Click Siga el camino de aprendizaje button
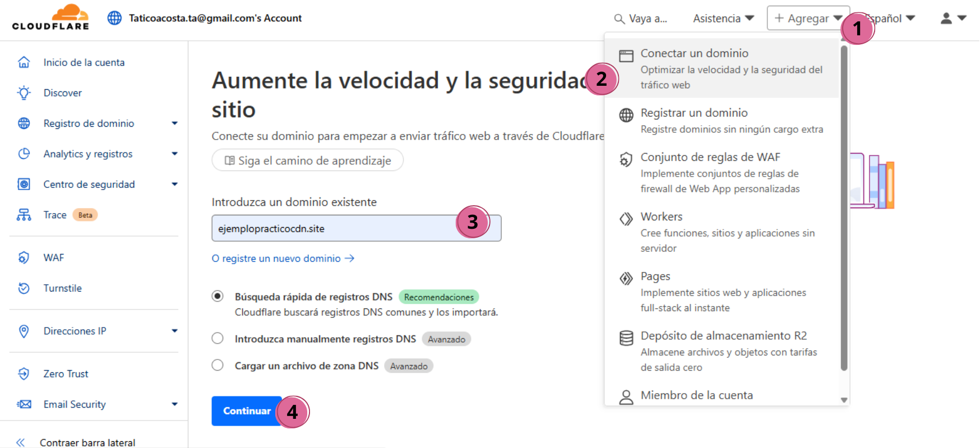 point(307,160)
